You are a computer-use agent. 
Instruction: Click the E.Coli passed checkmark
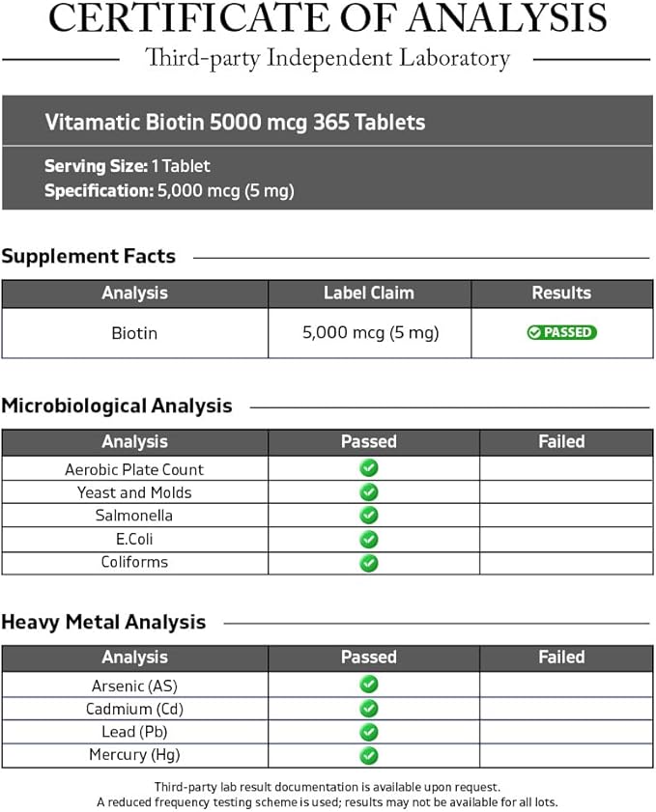369,540
